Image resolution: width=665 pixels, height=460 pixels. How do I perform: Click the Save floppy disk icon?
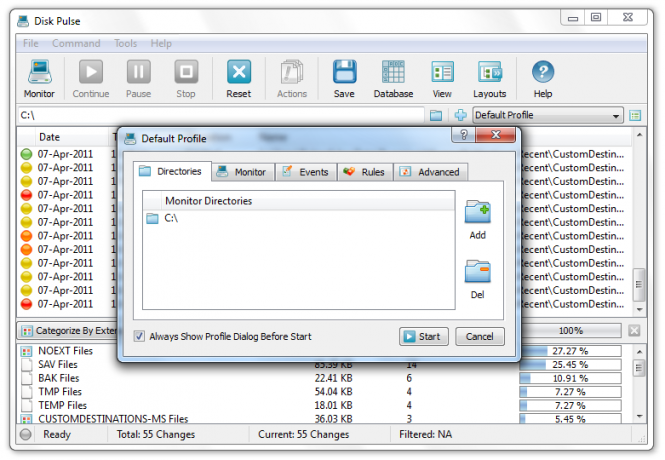pyautogui.click(x=344, y=72)
